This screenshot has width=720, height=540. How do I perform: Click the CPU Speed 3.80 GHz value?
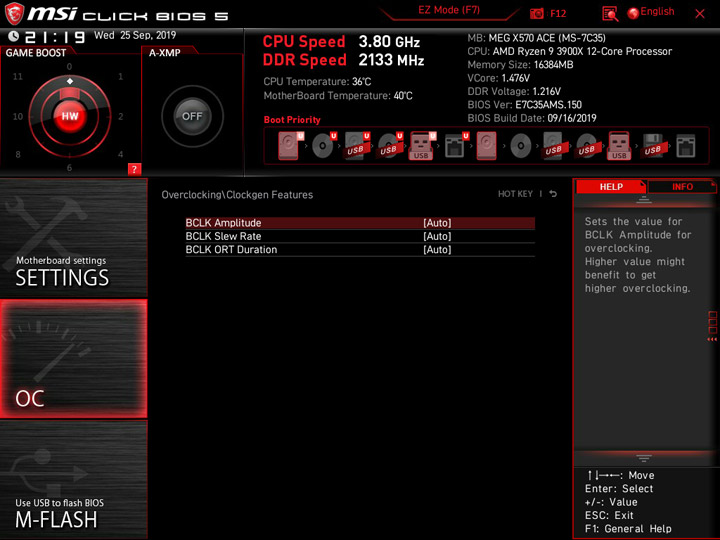[x=389, y=42]
